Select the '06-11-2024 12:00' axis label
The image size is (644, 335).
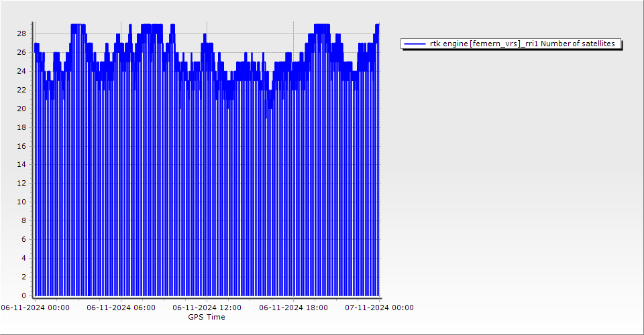pyautogui.click(x=207, y=308)
